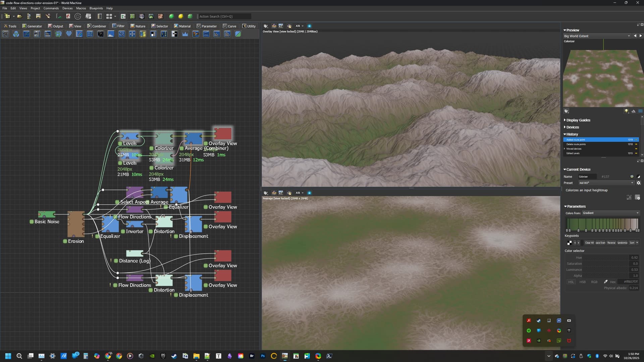The width and height of the screenshot is (644, 362).
Task: Switch to the Nature device tab
Action: tap(138, 26)
